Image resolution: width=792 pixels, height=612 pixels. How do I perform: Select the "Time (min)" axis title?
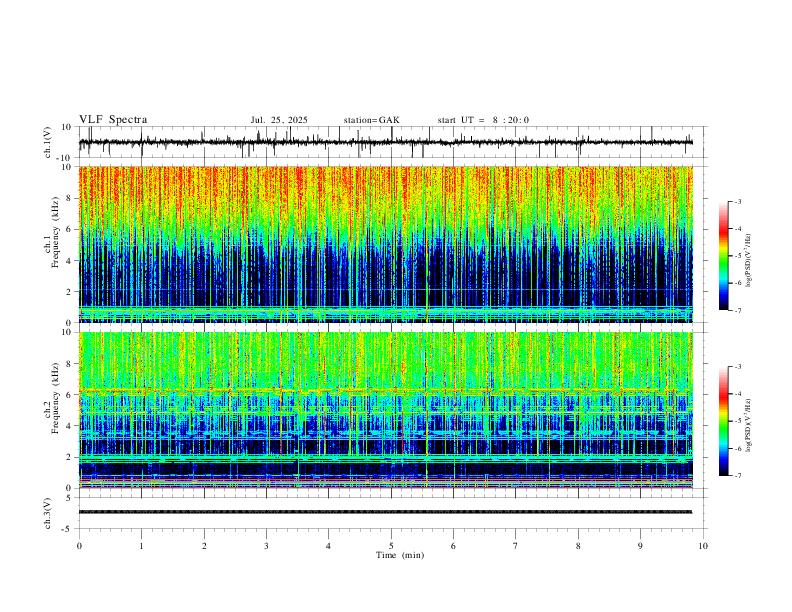[400, 555]
